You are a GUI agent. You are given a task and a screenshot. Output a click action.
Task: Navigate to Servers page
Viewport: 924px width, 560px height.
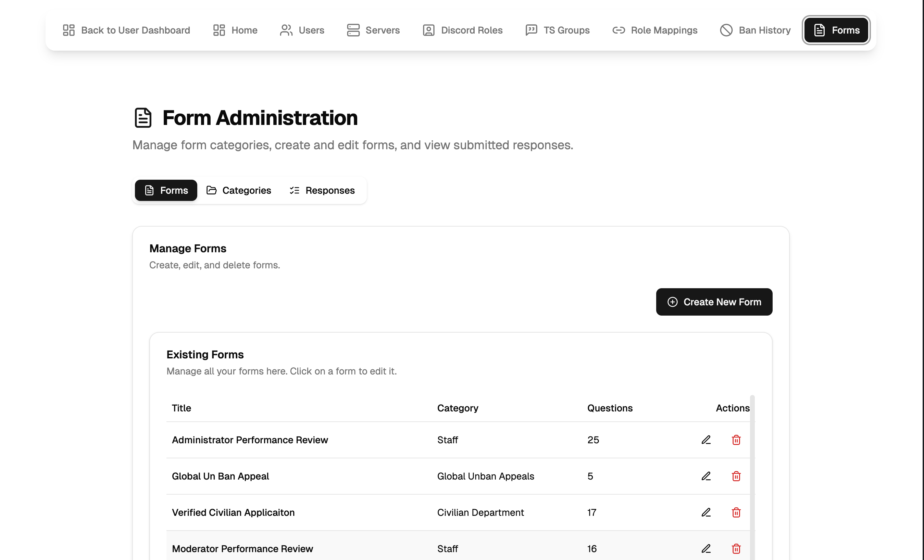[x=373, y=30]
